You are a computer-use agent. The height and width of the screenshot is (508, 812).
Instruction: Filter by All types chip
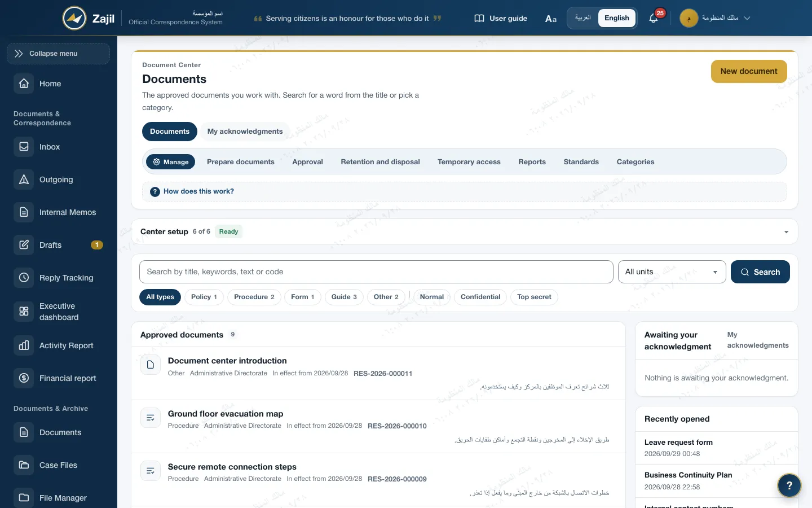pos(160,297)
